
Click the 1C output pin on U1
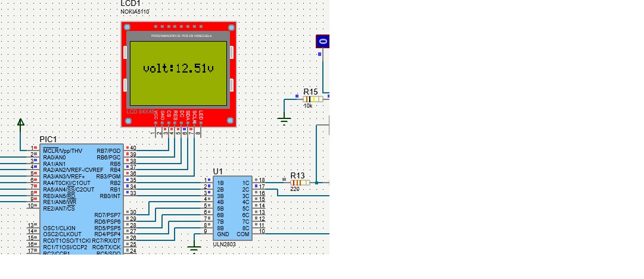coord(245,183)
